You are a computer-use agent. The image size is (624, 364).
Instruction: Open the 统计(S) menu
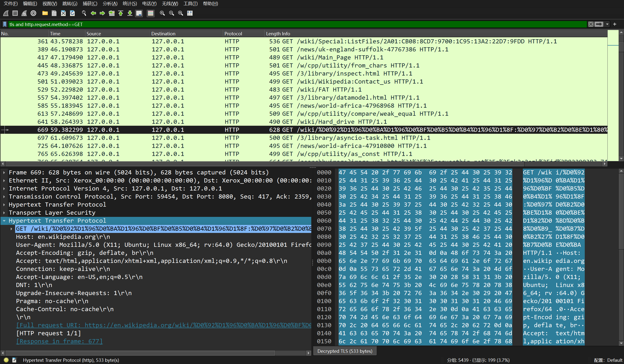pos(129,3)
